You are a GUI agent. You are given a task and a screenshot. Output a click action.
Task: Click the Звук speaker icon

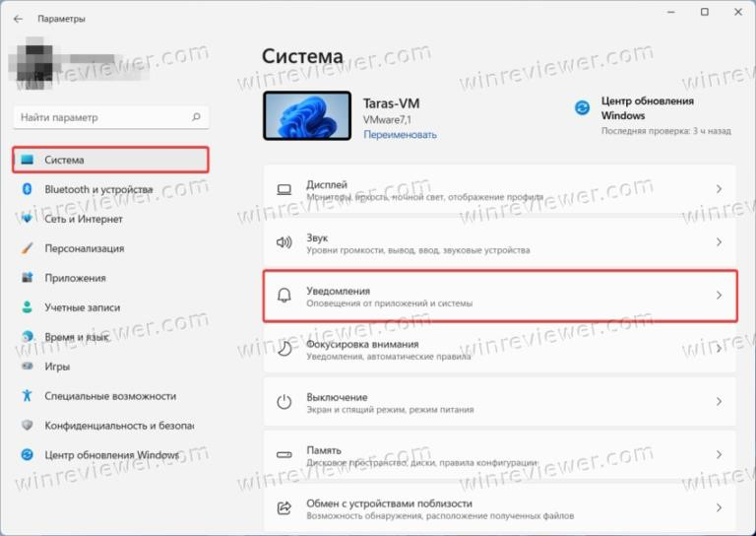(283, 242)
